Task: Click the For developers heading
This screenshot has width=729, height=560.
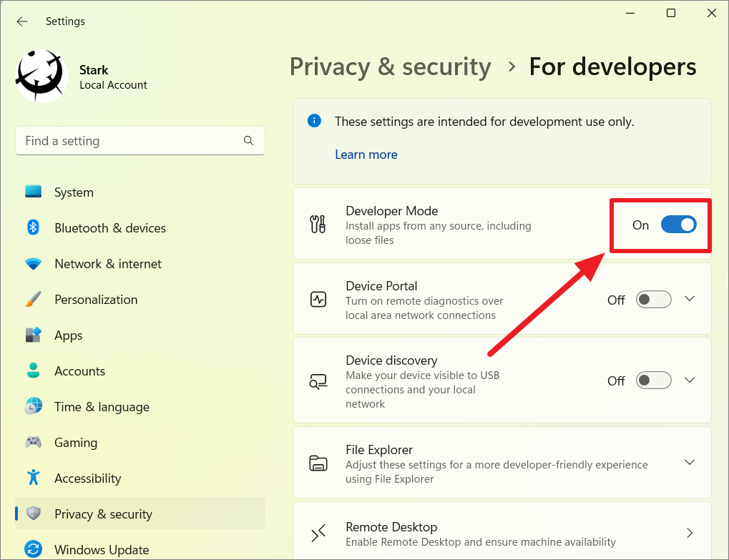Action: tap(613, 67)
